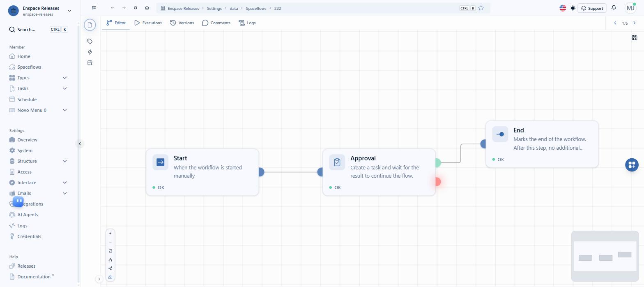Click the Start node arrow icon
This screenshot has height=287, width=644.
point(161,162)
